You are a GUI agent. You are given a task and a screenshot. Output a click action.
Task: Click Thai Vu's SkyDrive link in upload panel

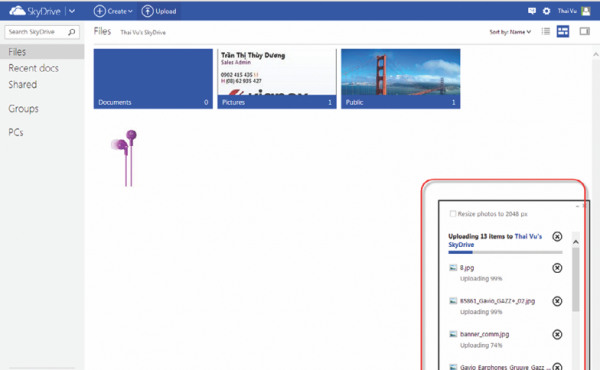[x=495, y=241]
